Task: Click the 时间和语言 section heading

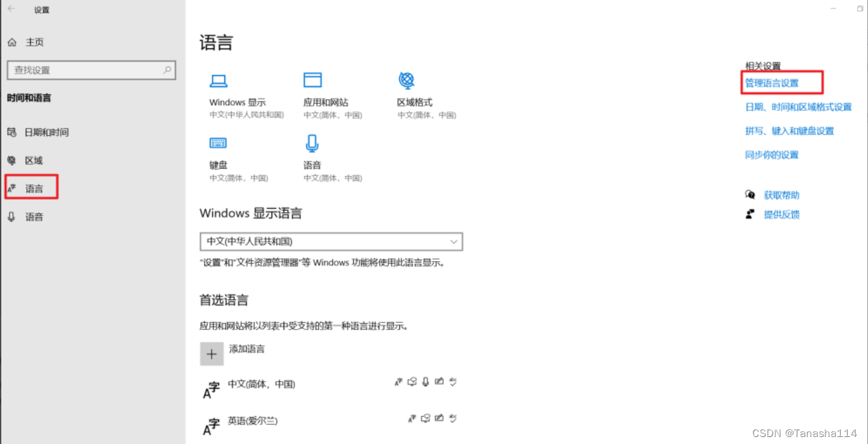Action: [x=29, y=98]
